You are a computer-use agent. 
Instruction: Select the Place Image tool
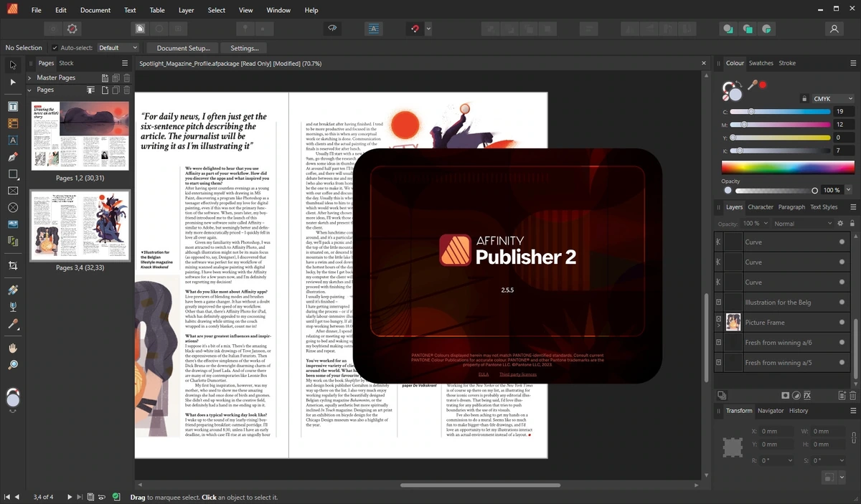[13, 224]
